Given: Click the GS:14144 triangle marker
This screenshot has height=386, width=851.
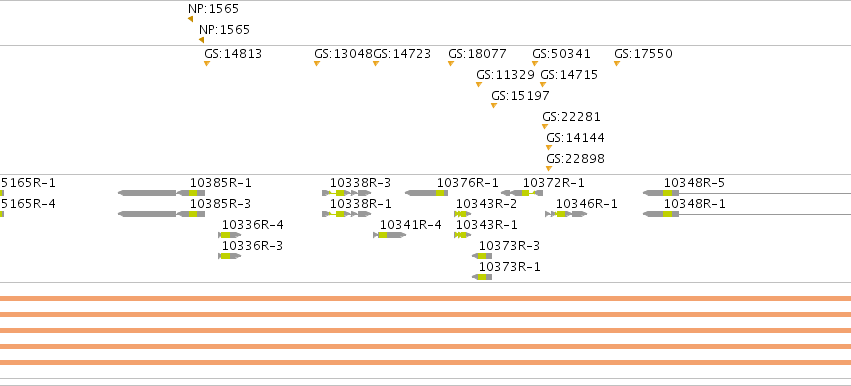Looking at the screenshot, I should coord(549,148).
